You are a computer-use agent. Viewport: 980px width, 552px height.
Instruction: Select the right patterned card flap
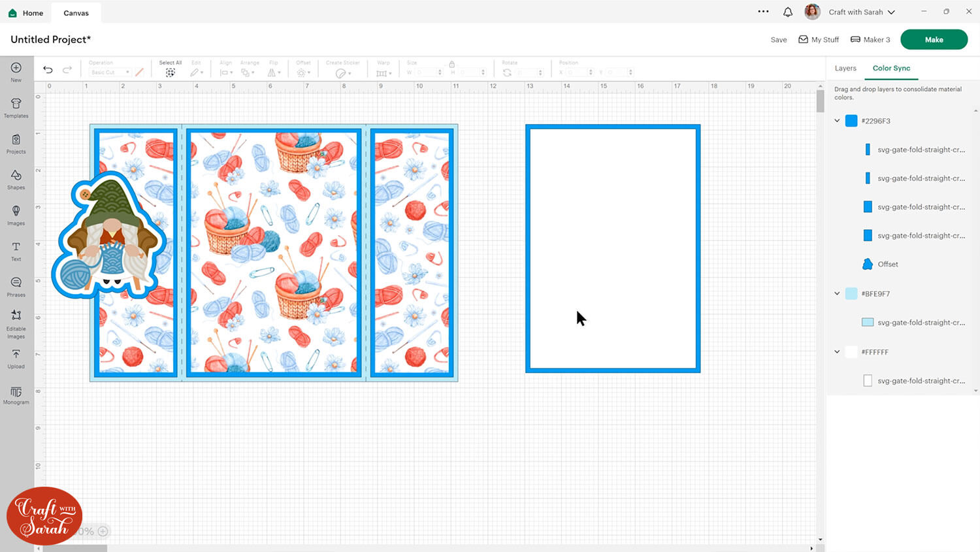click(412, 253)
